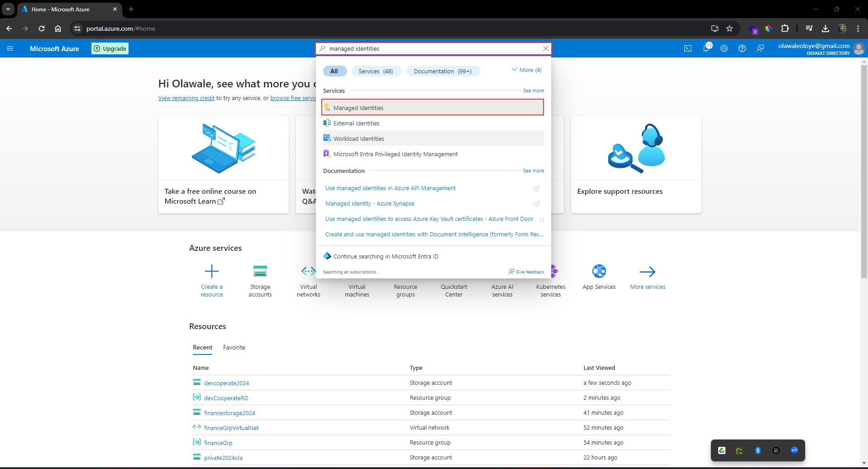
Task: Open the notifications bell showing 13 alerts
Action: click(x=706, y=48)
